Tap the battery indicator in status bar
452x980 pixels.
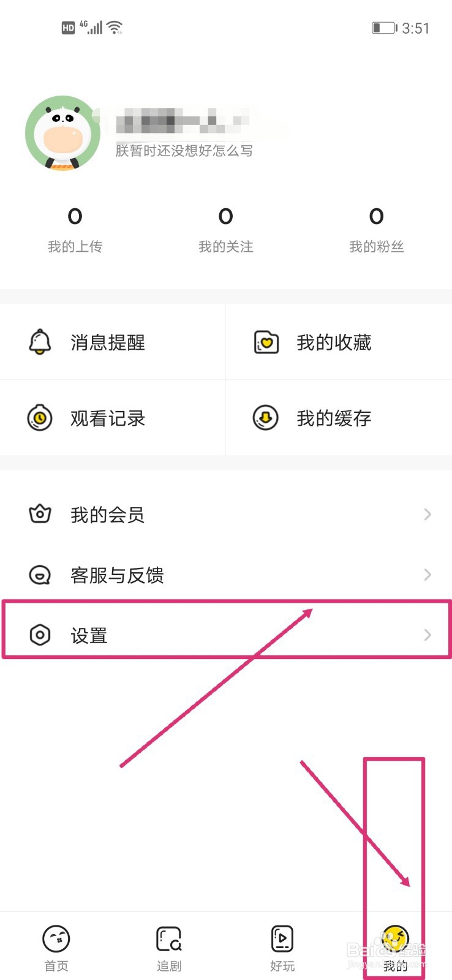pyautogui.click(x=384, y=28)
